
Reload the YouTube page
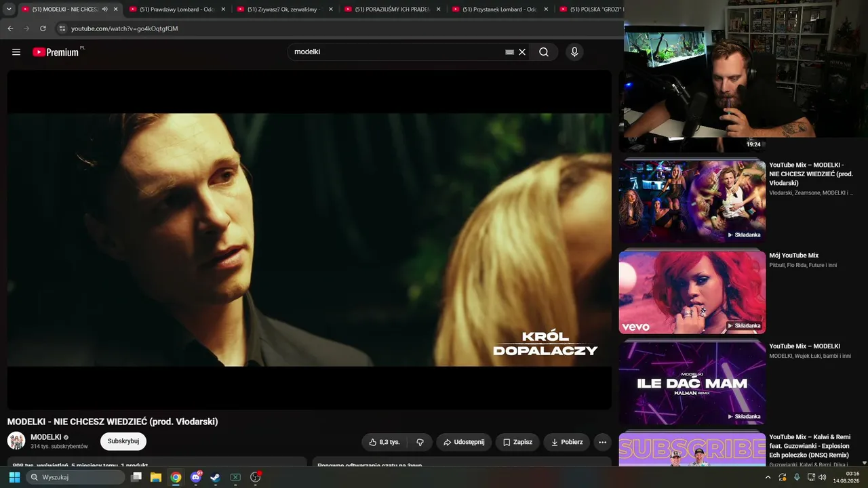(x=43, y=28)
